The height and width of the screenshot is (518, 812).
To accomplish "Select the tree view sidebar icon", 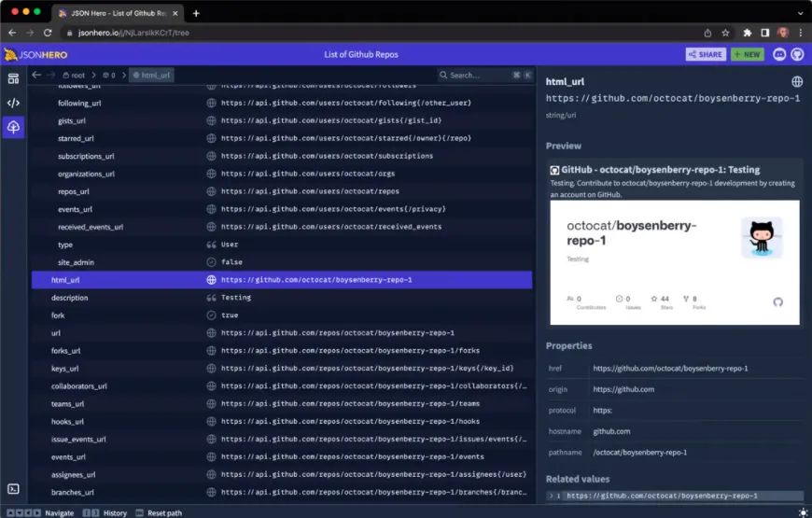I will coord(13,127).
